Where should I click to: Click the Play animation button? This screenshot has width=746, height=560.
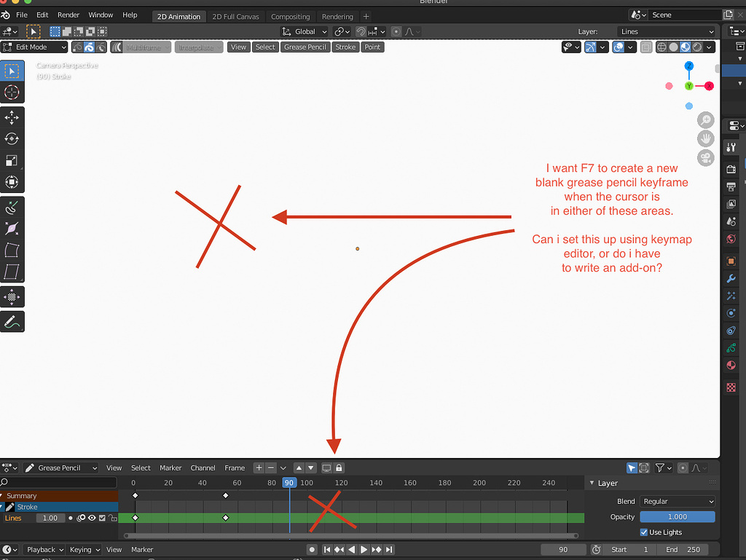coord(364,550)
